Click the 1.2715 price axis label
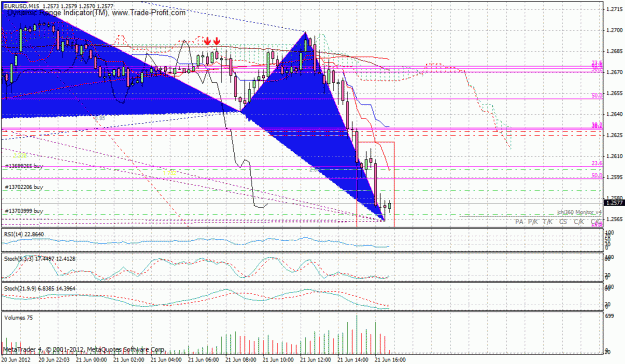This screenshot has height=364, width=625. (615, 9)
